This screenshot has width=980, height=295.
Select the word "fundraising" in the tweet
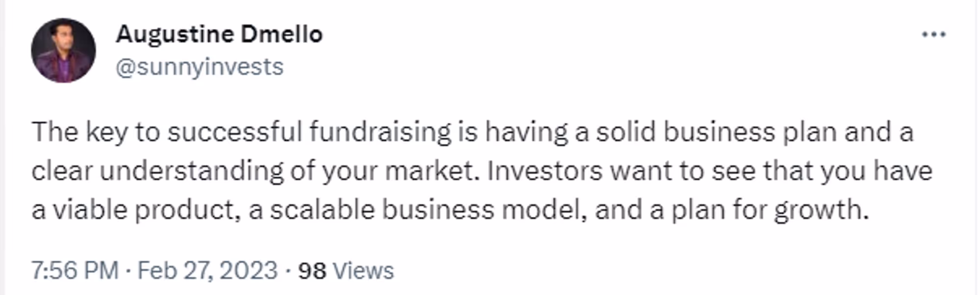click(x=380, y=132)
